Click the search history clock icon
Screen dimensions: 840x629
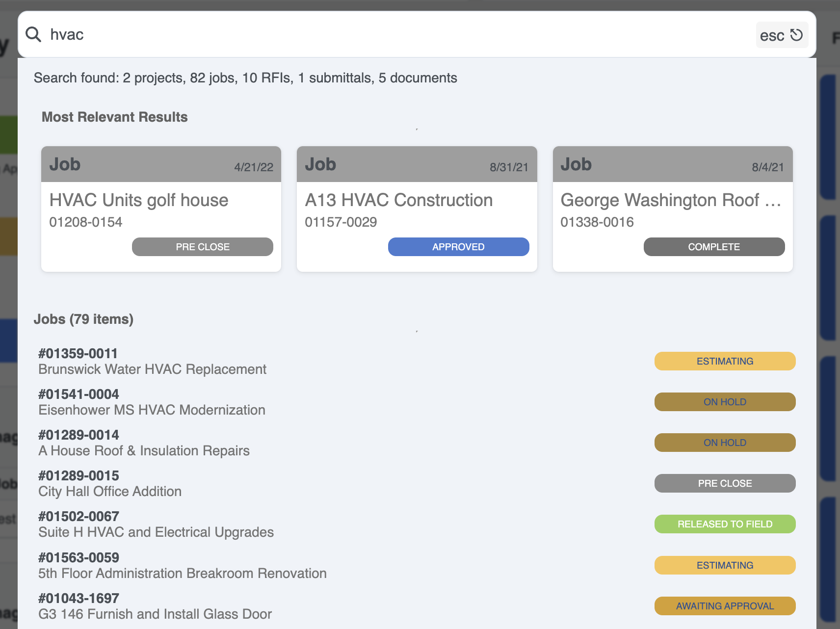(796, 35)
